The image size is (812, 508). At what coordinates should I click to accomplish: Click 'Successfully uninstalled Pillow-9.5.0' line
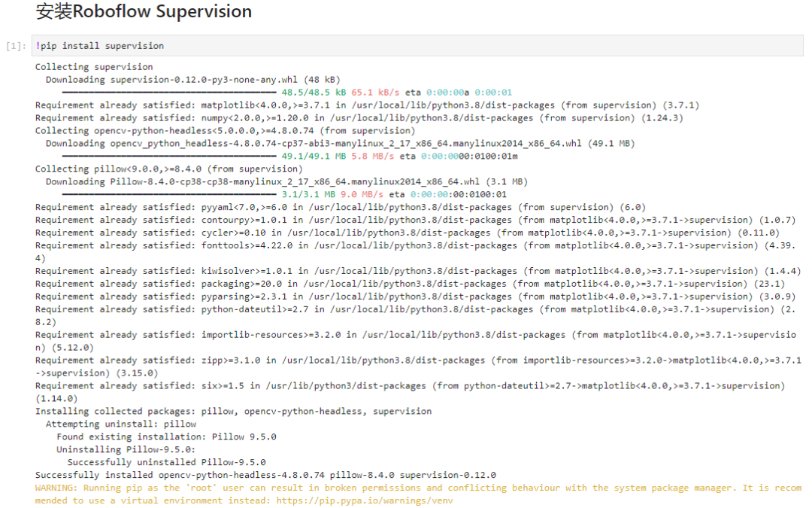166,462
